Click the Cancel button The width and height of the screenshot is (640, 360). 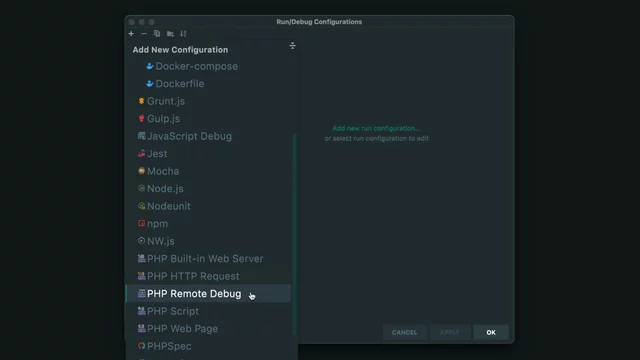pos(404,332)
